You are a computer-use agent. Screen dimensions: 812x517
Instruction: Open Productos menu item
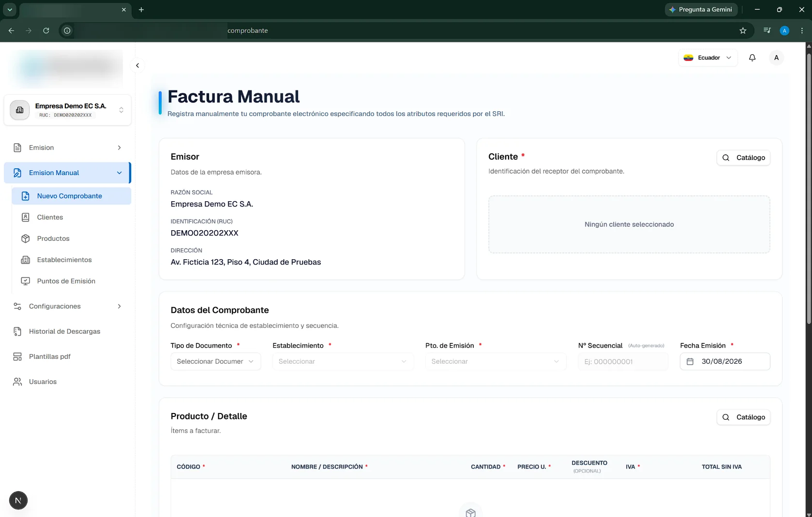tap(72, 238)
